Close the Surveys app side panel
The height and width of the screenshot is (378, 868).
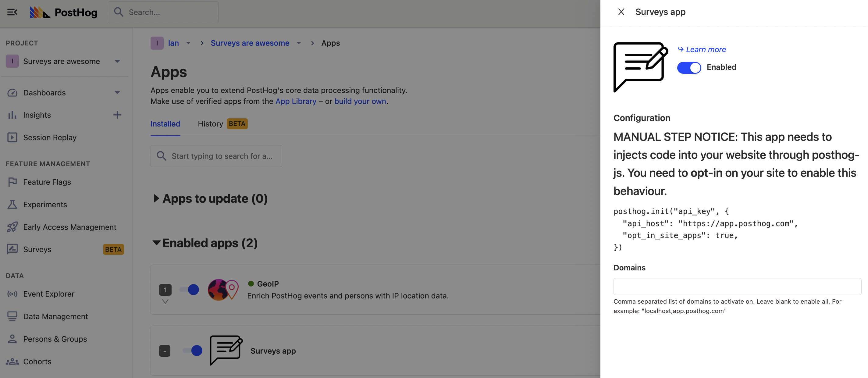(621, 12)
